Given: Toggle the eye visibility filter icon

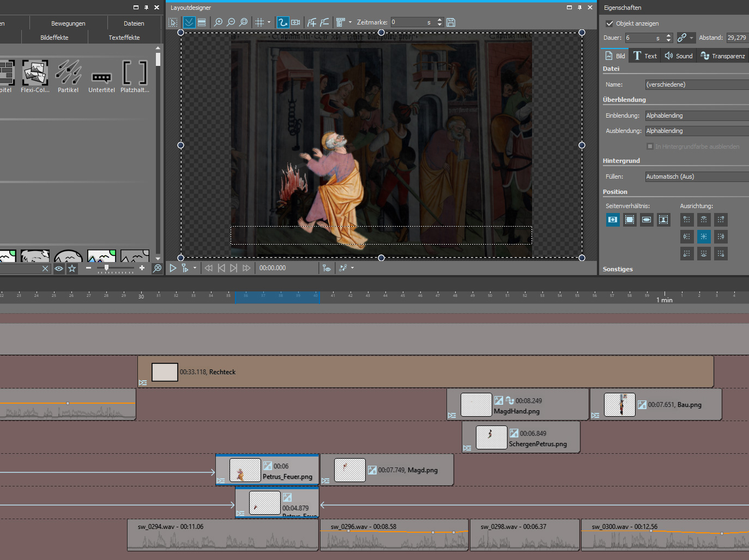Looking at the screenshot, I should [59, 268].
